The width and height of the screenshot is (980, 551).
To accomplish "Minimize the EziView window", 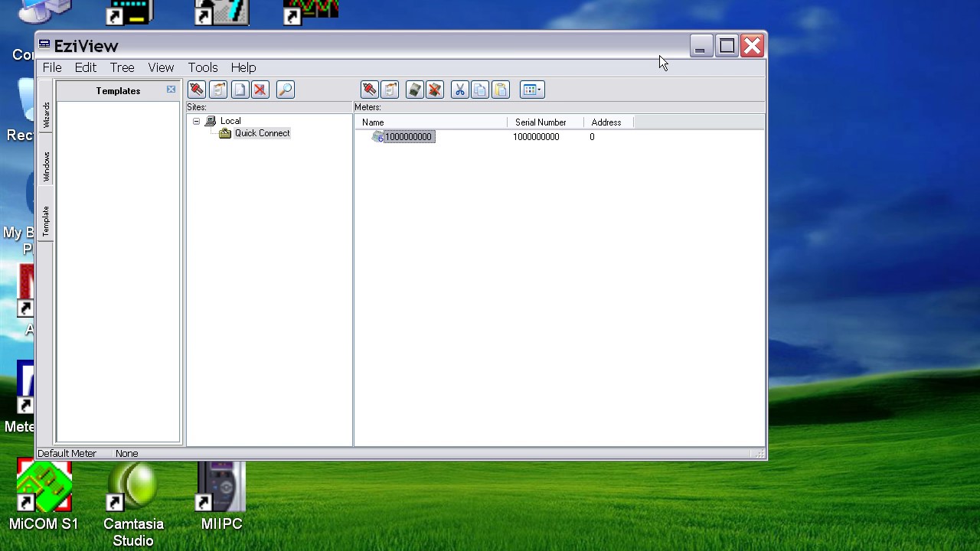I will pyautogui.click(x=700, y=47).
